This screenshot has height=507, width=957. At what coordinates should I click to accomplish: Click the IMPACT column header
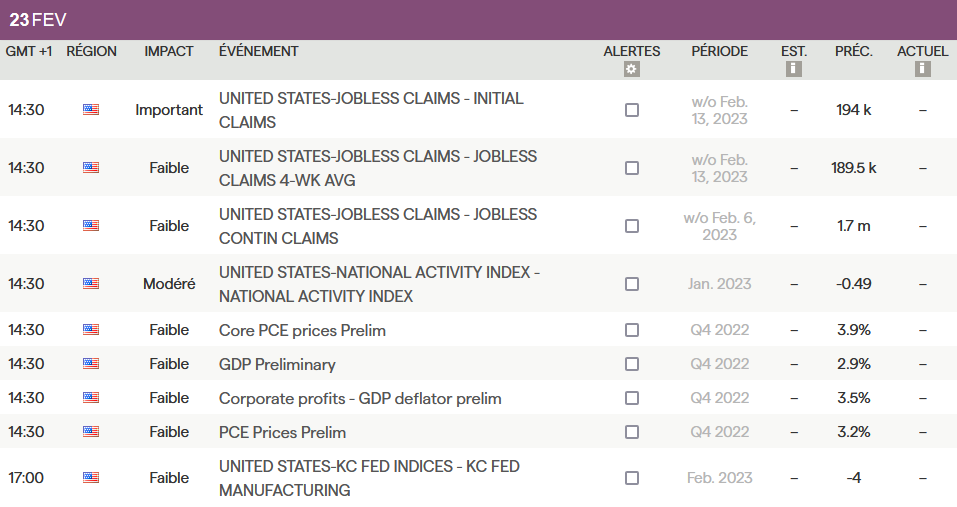[169, 51]
